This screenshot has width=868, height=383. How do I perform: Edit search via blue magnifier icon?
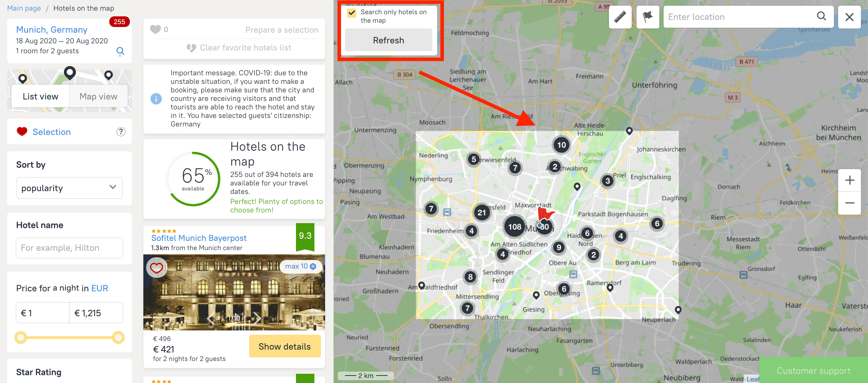click(120, 51)
